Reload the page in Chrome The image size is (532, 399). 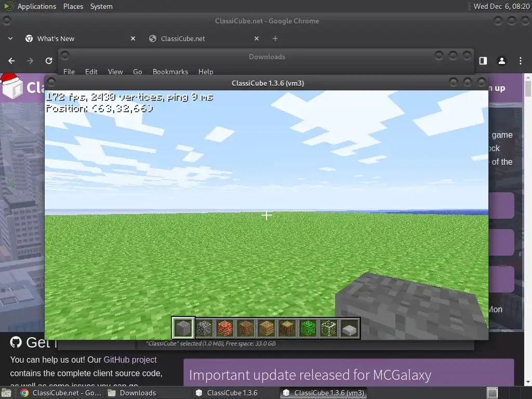49,61
